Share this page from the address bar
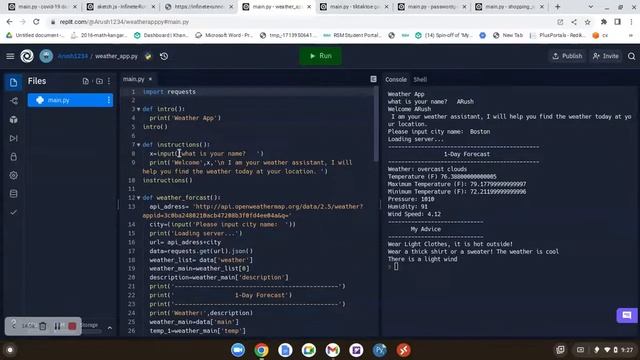Image resolution: width=640 pixels, height=360 pixels. [574, 22]
